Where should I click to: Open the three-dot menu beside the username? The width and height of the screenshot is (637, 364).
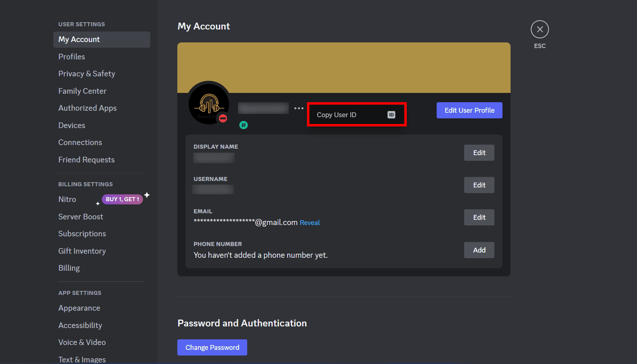[299, 108]
